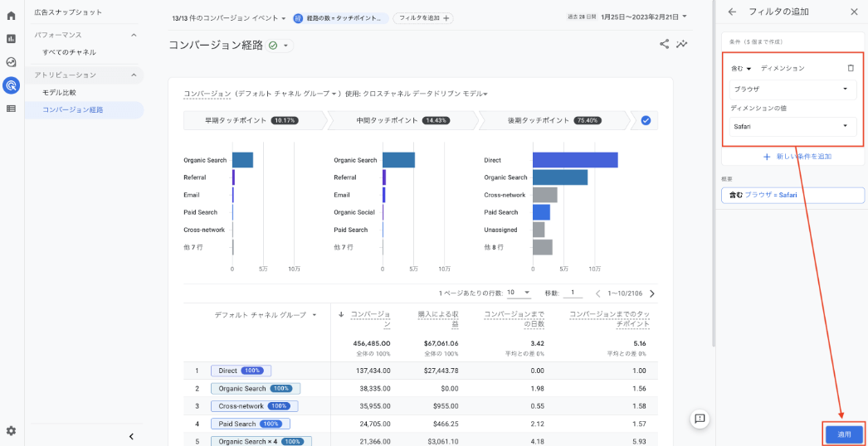Open 広告スナップショット
Screen dimensions: 868x446
68,12
